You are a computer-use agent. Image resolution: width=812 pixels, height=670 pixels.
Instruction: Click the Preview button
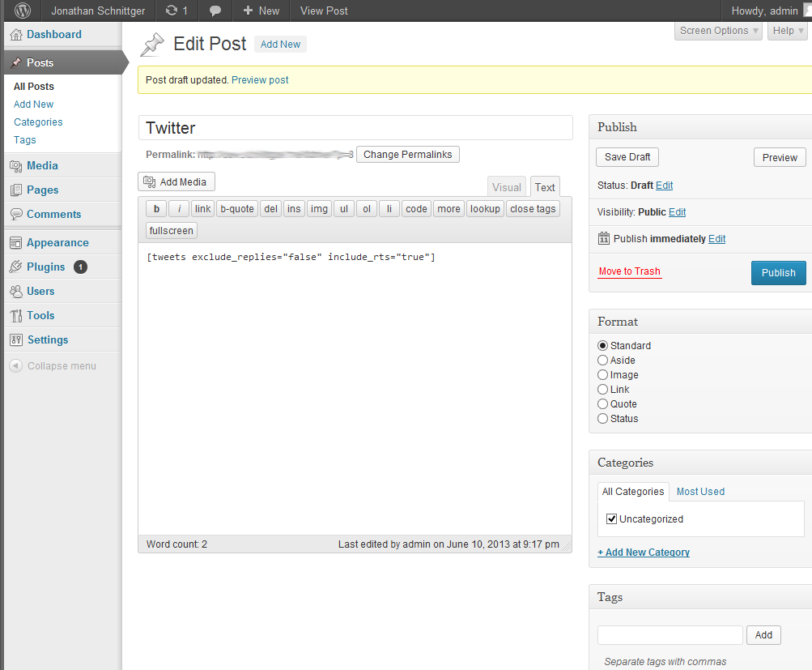coord(780,157)
